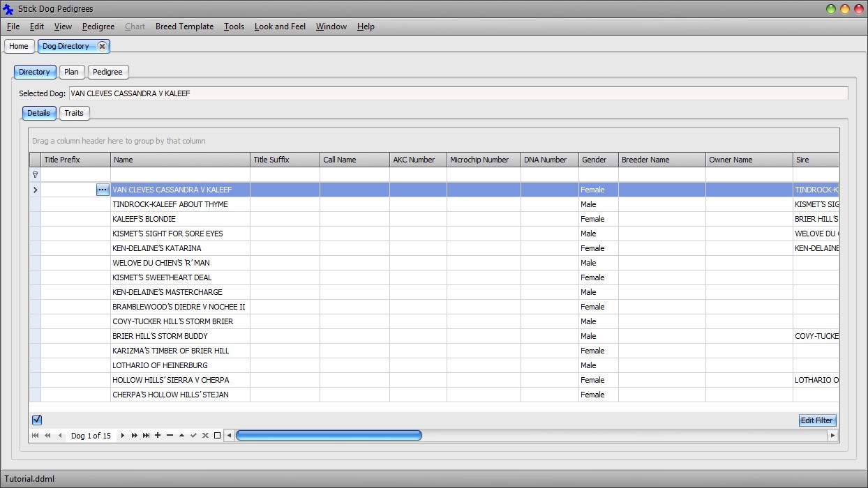Post the pending record edit

click(193, 435)
